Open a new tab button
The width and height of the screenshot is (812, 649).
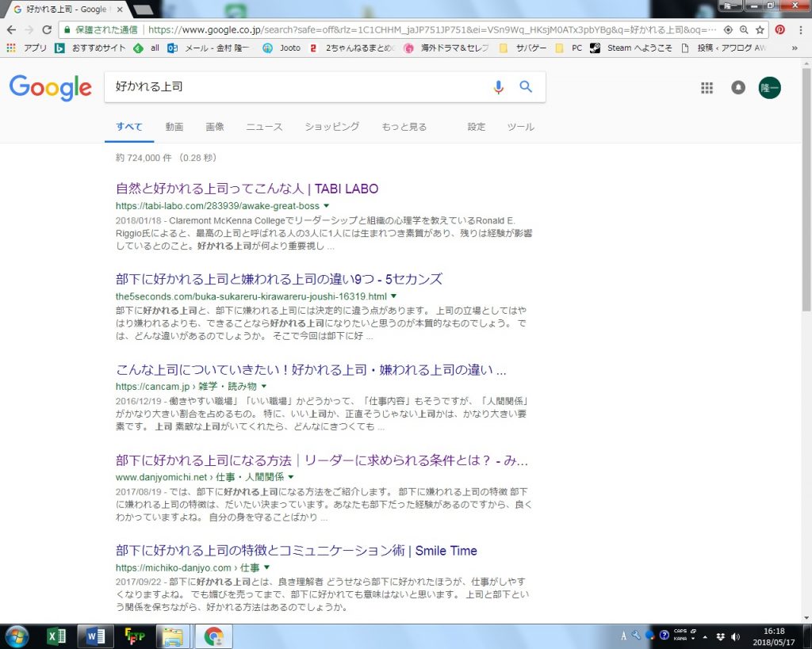[x=143, y=10]
